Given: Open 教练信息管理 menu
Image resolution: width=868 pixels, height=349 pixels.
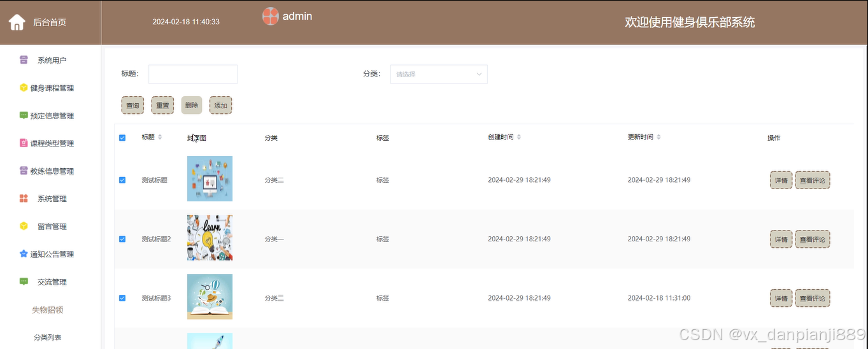Looking at the screenshot, I should click(51, 171).
